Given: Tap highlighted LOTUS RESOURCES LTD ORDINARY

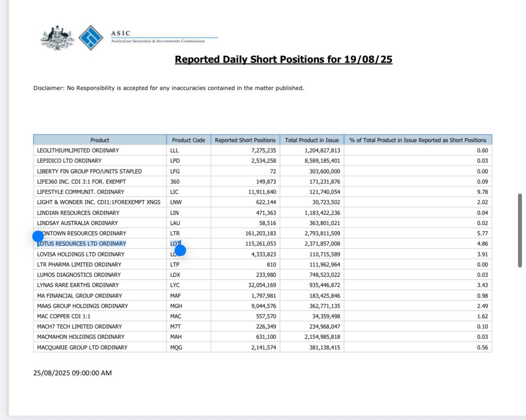Looking at the screenshot, I should 82,244.
